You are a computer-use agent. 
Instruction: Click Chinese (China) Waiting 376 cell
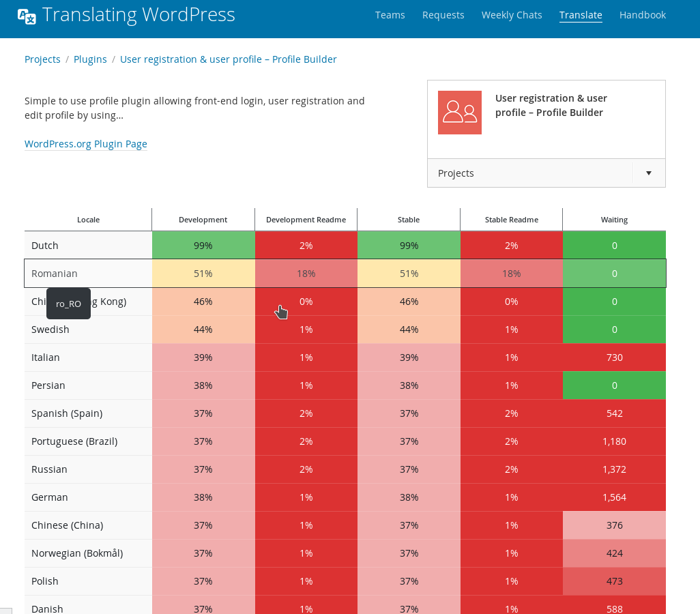[614, 525]
